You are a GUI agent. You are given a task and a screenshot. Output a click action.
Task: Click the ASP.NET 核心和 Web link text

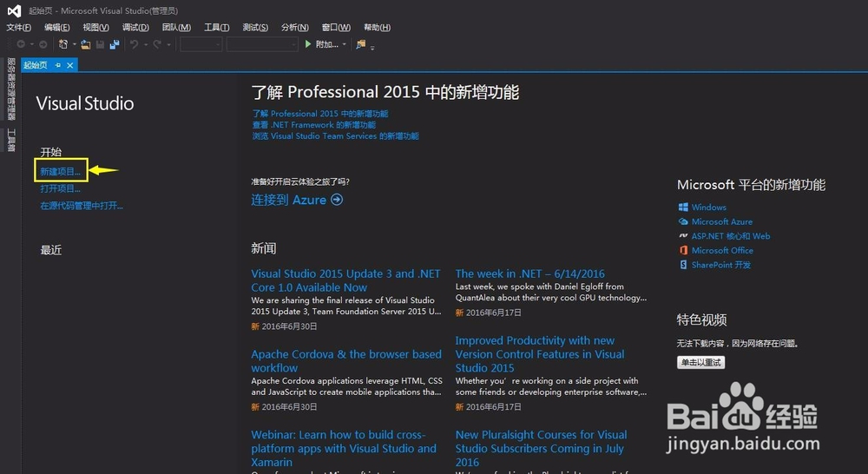(731, 236)
